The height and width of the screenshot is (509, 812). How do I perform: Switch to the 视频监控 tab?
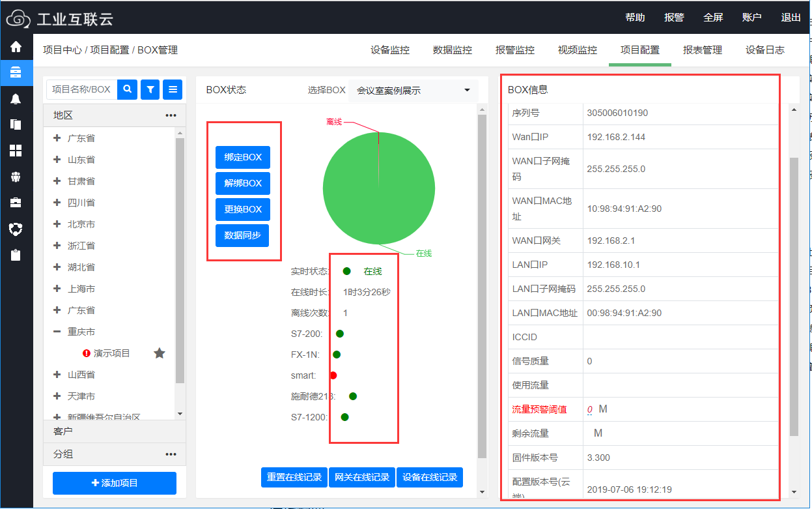coord(578,50)
